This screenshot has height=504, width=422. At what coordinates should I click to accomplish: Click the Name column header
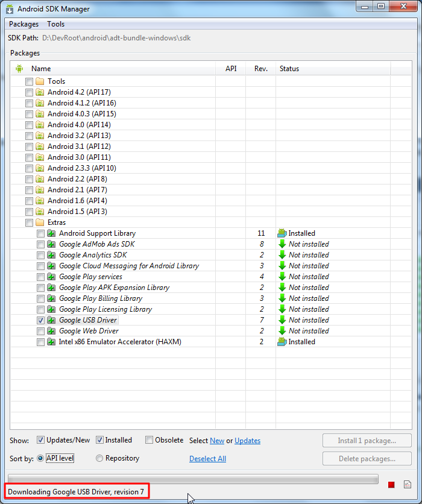[x=113, y=69]
